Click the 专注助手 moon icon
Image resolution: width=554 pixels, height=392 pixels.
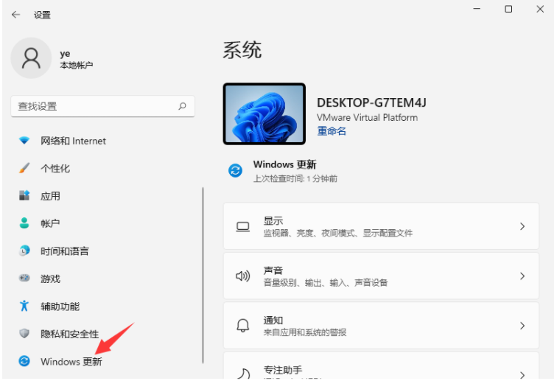point(243,373)
